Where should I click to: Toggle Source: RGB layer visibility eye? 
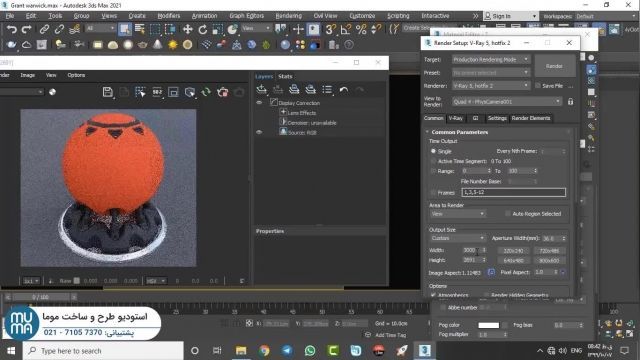point(259,132)
